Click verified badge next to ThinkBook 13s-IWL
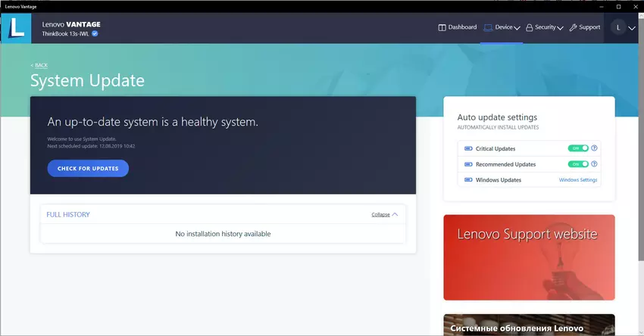Viewport: 644px width, 336px height. (95, 34)
